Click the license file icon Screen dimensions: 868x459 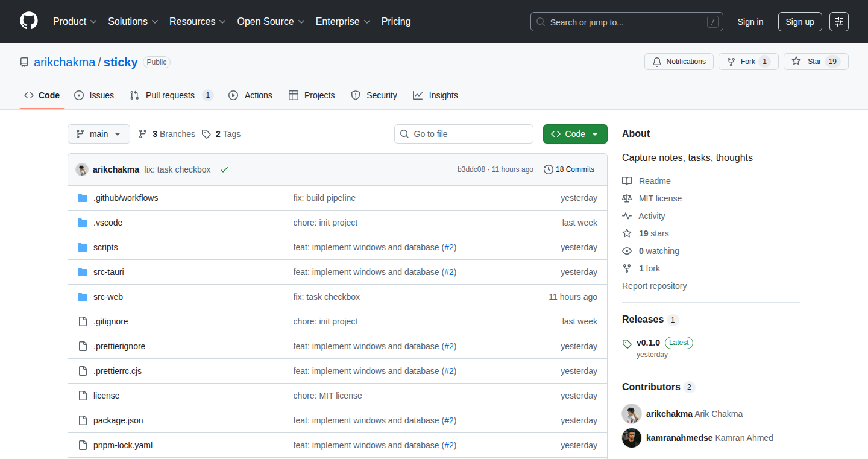point(83,396)
